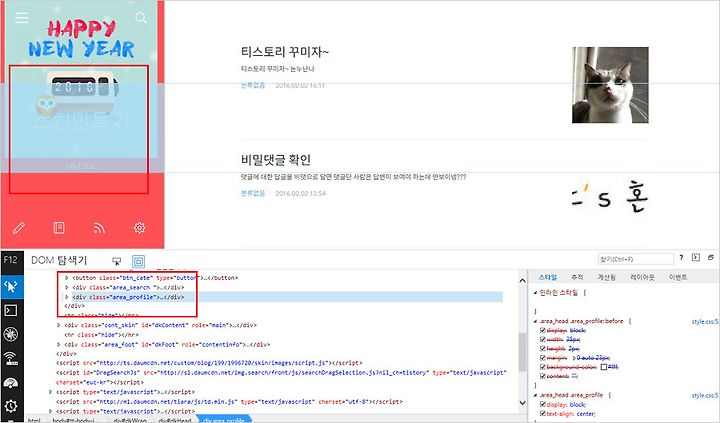The width and height of the screenshot is (720, 423).
Task: Open style.css link for :before rule
Action: point(705,321)
